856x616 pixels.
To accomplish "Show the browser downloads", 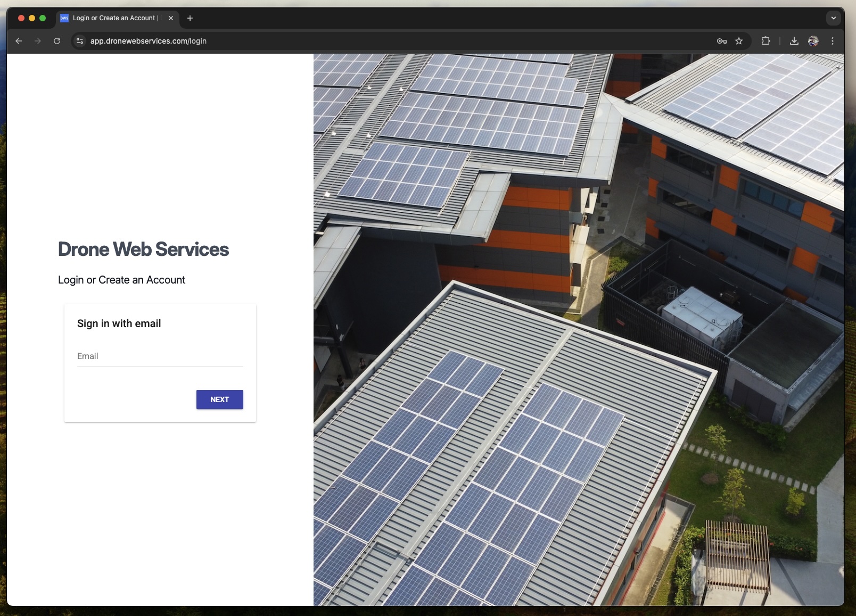I will point(794,41).
